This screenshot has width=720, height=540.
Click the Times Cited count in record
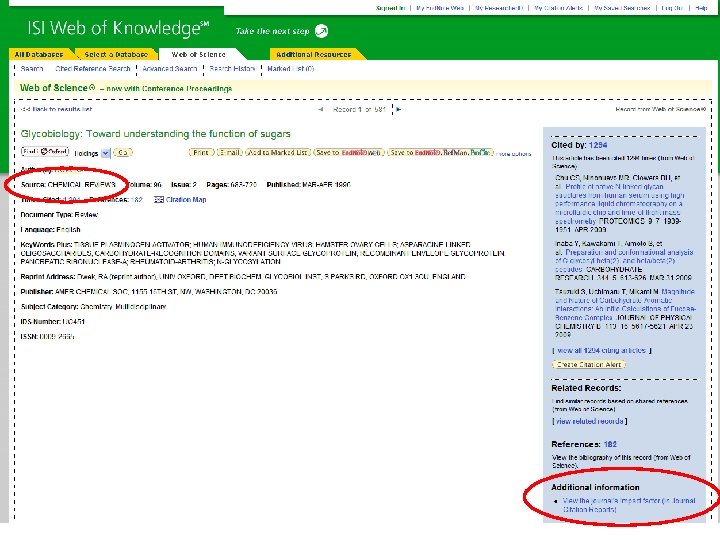tap(72, 200)
